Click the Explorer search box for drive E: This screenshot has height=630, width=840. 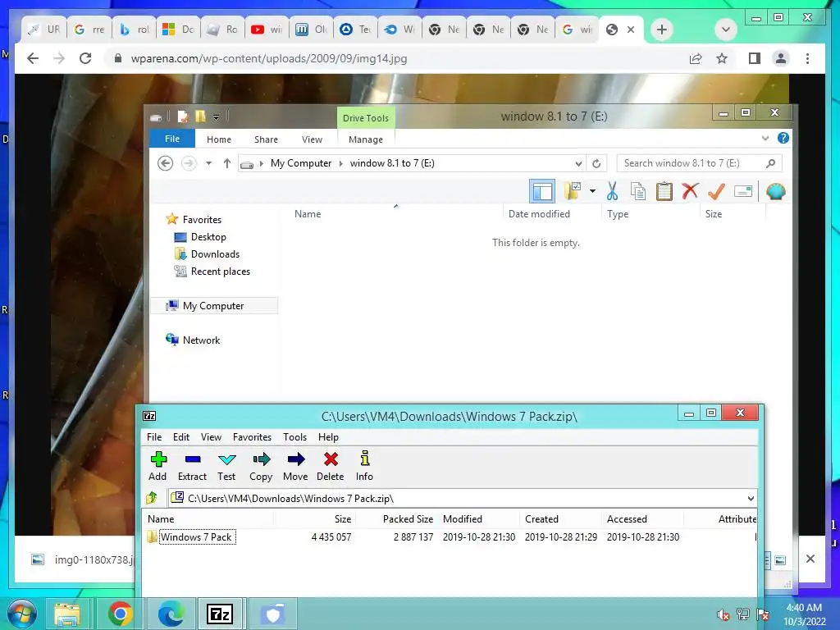coord(699,163)
